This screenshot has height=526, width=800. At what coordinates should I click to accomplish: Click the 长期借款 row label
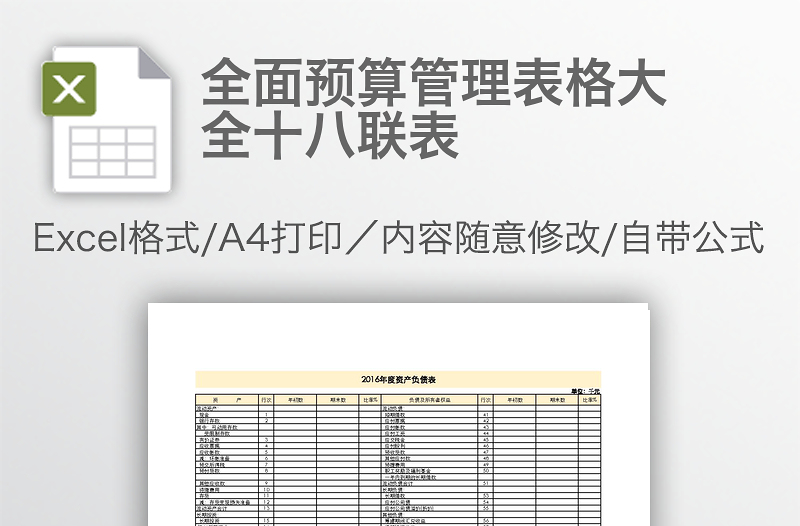[x=395, y=495]
